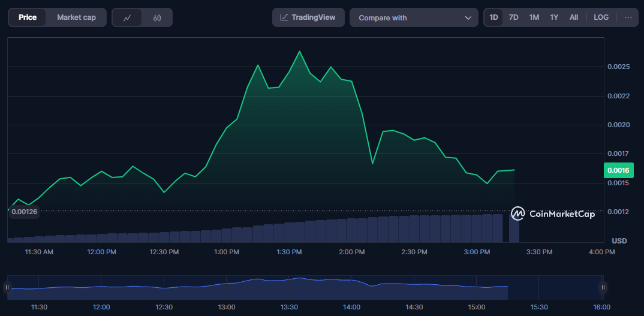
Task: Switch to line chart view icon
Action: click(127, 18)
